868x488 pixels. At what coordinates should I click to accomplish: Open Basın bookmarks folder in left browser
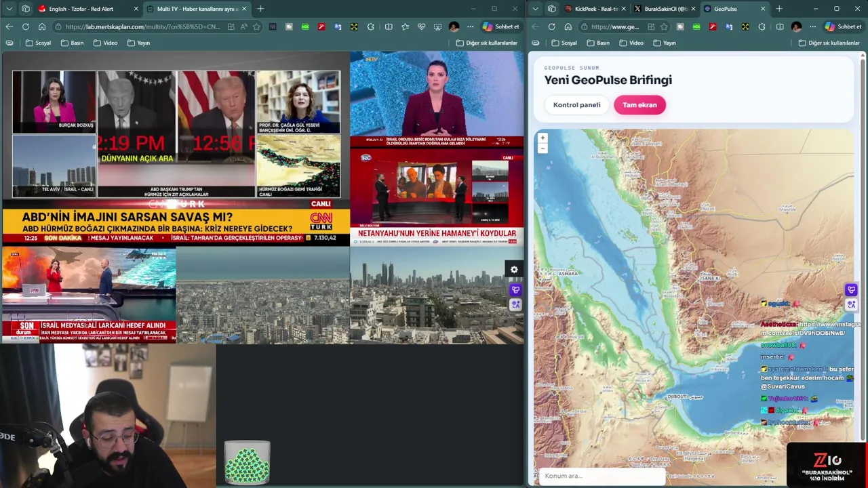(72, 43)
